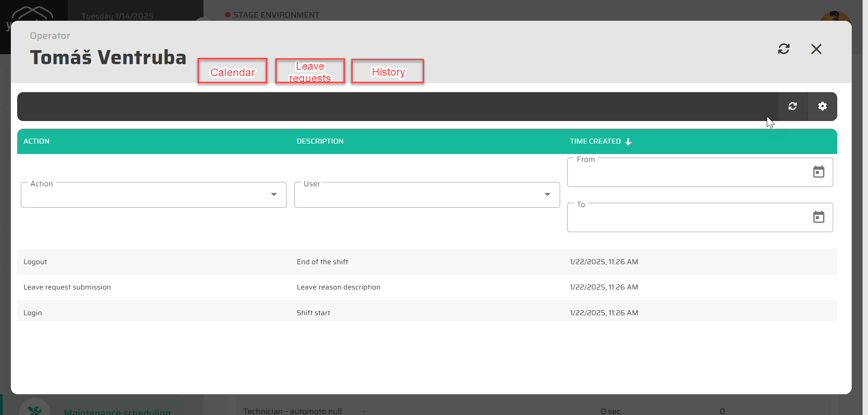The width and height of the screenshot is (868, 415).
Task: Click the refresh icon in the dialog header
Action: pos(783,49)
